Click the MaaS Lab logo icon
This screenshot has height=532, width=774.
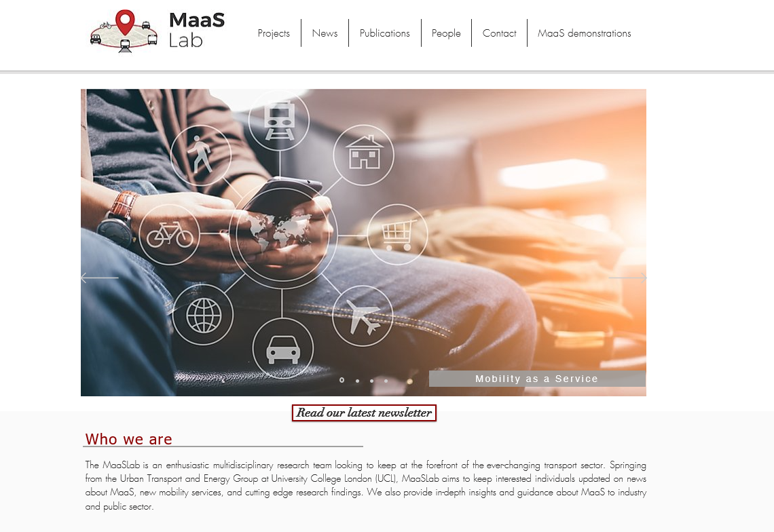click(x=124, y=31)
